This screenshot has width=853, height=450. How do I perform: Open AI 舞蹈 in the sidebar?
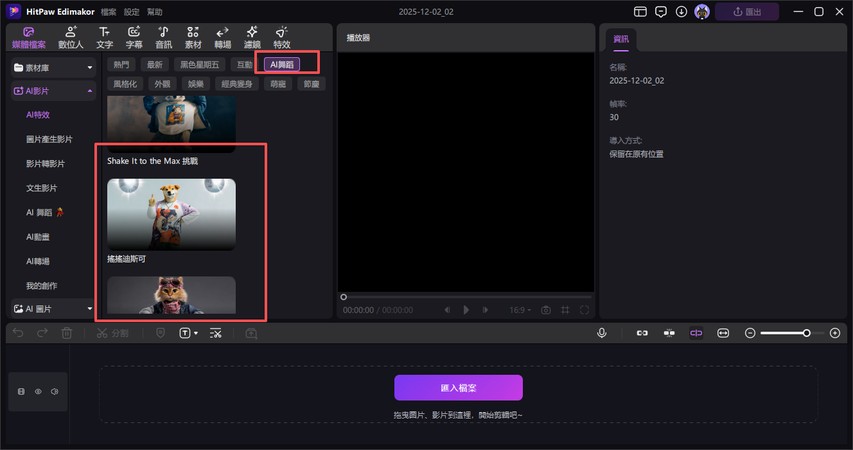coord(45,212)
